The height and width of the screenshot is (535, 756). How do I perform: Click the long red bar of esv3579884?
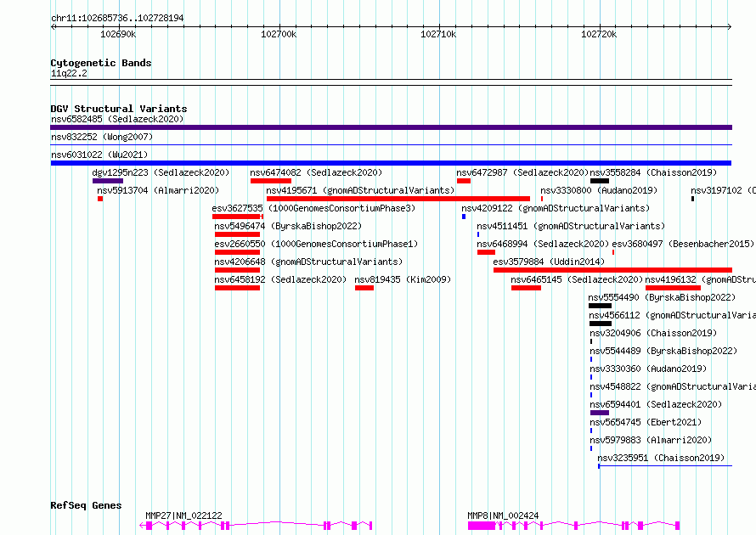[612, 270]
